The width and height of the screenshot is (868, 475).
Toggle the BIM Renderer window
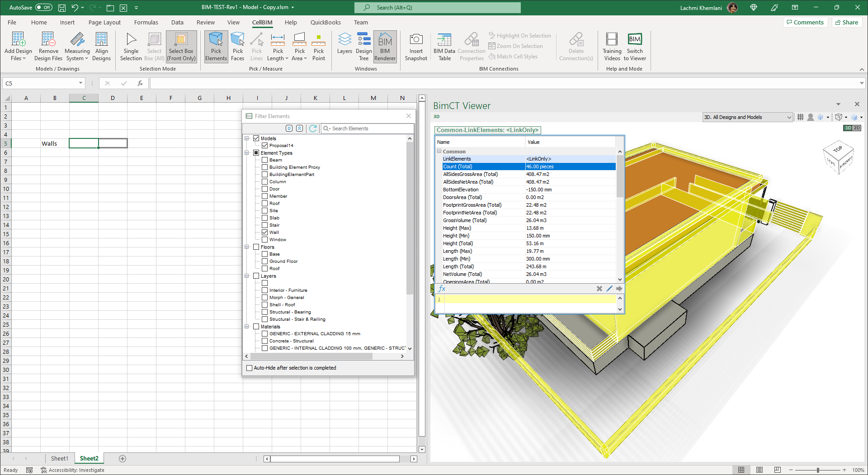point(385,47)
